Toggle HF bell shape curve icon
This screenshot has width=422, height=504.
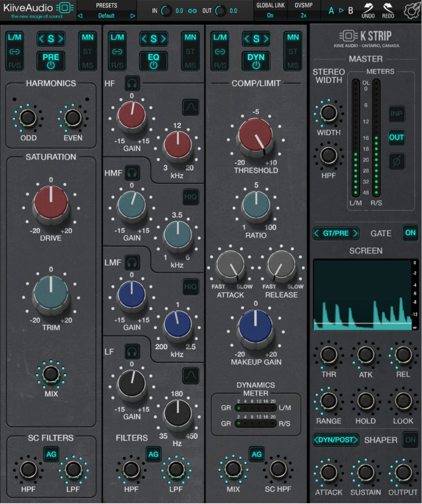click(x=191, y=107)
